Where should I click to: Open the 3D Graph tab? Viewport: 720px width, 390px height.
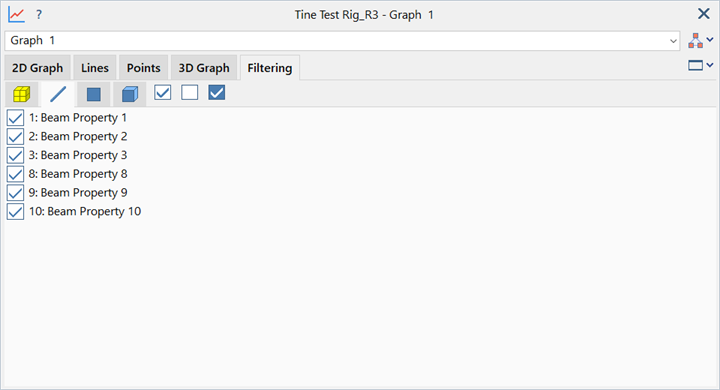204,68
